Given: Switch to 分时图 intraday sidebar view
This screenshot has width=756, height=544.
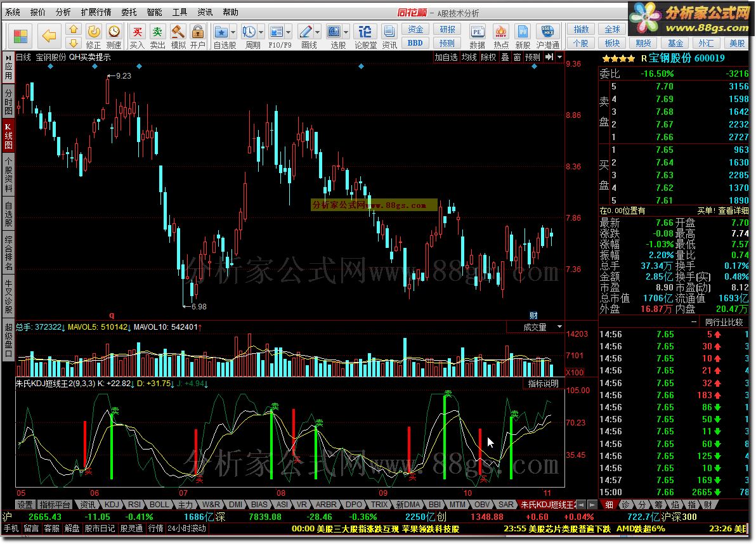Looking at the screenshot, I should [8, 100].
